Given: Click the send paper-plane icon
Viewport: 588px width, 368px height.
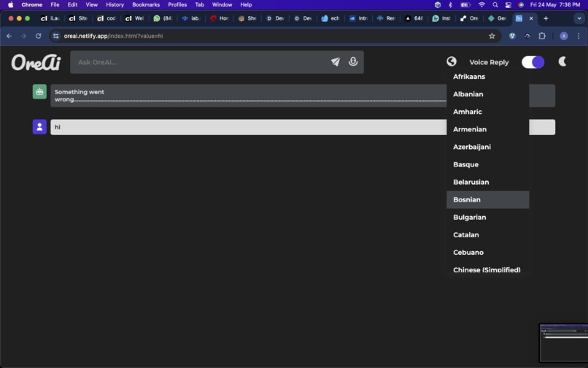Looking at the screenshot, I should tap(336, 62).
